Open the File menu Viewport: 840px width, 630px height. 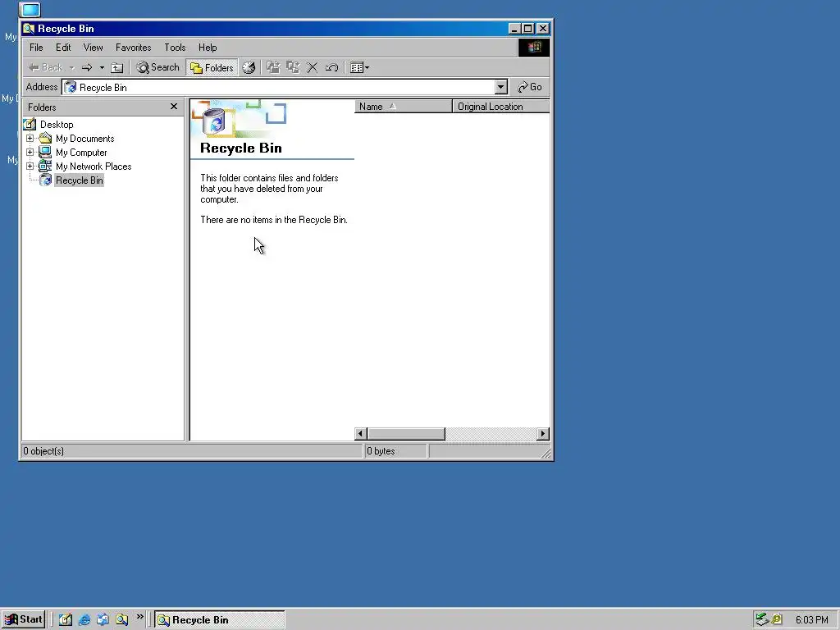(x=36, y=47)
